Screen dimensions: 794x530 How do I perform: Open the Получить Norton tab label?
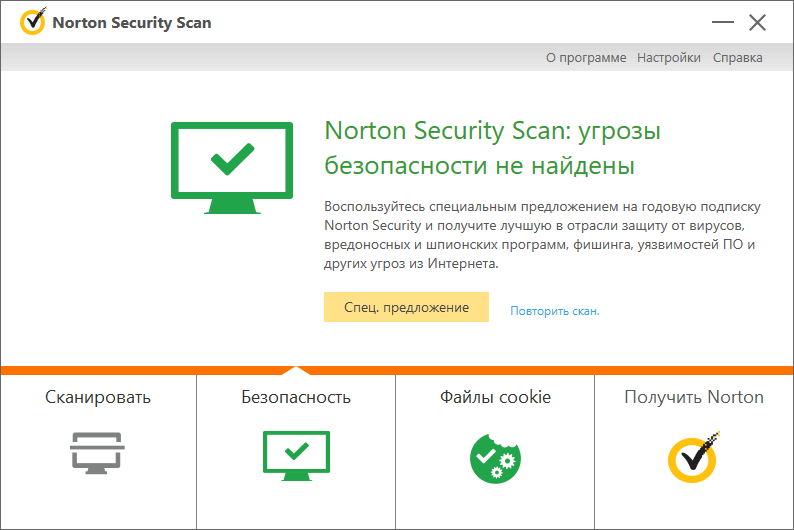(694, 397)
